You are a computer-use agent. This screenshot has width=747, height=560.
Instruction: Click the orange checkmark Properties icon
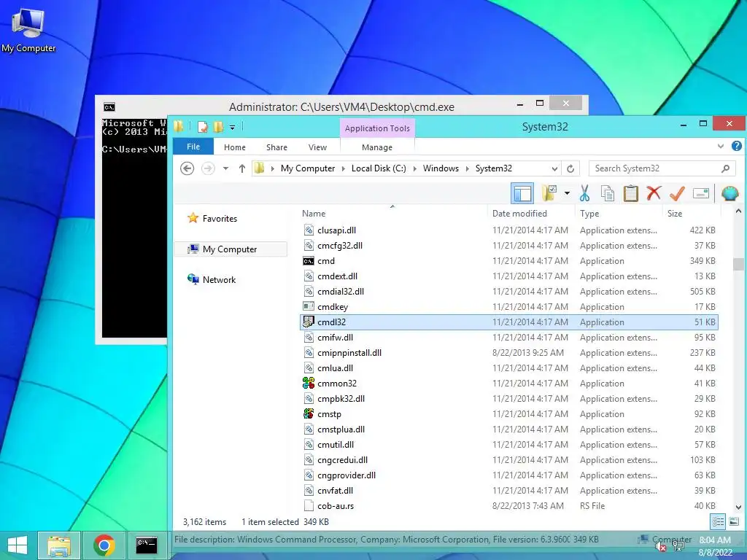point(677,193)
